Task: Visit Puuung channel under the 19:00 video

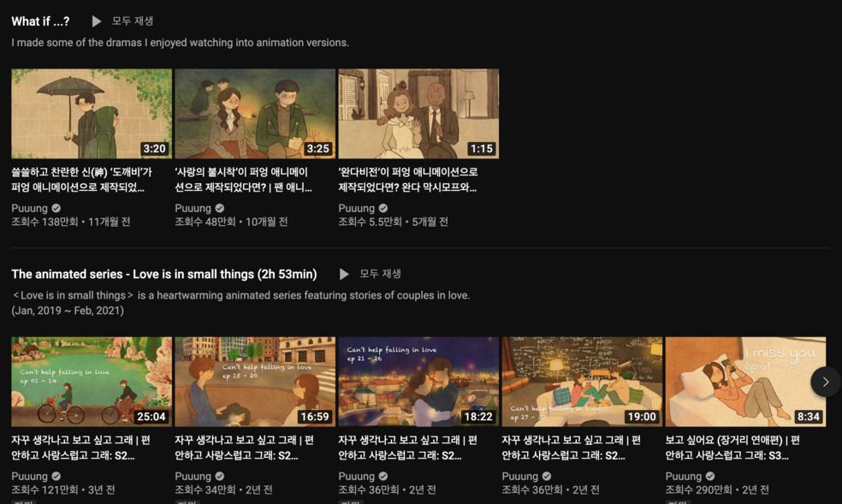Action: [519, 476]
